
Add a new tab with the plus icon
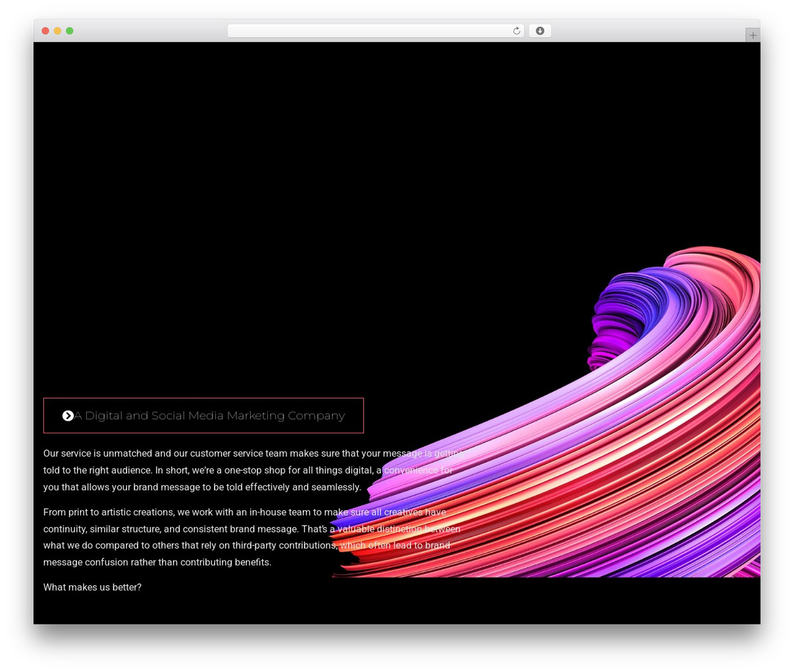click(752, 35)
